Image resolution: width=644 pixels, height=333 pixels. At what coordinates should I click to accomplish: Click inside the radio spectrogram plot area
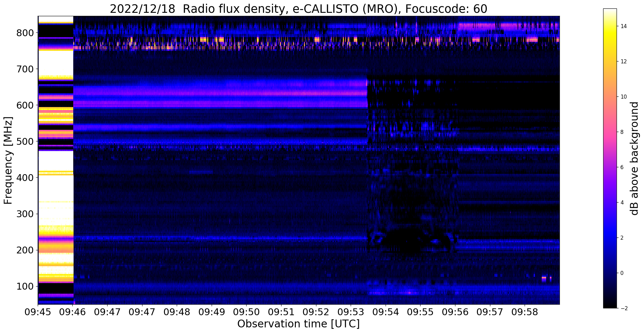point(299,160)
